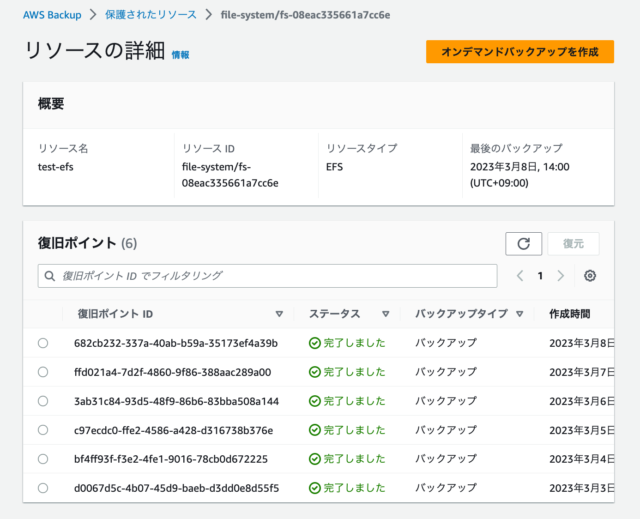Click page number 1 in pagination
The height and width of the screenshot is (519, 640).
tap(540, 276)
